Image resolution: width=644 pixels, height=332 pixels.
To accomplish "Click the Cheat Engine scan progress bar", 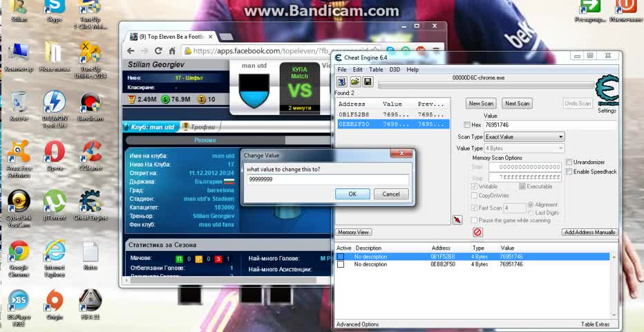I will 486,85.
